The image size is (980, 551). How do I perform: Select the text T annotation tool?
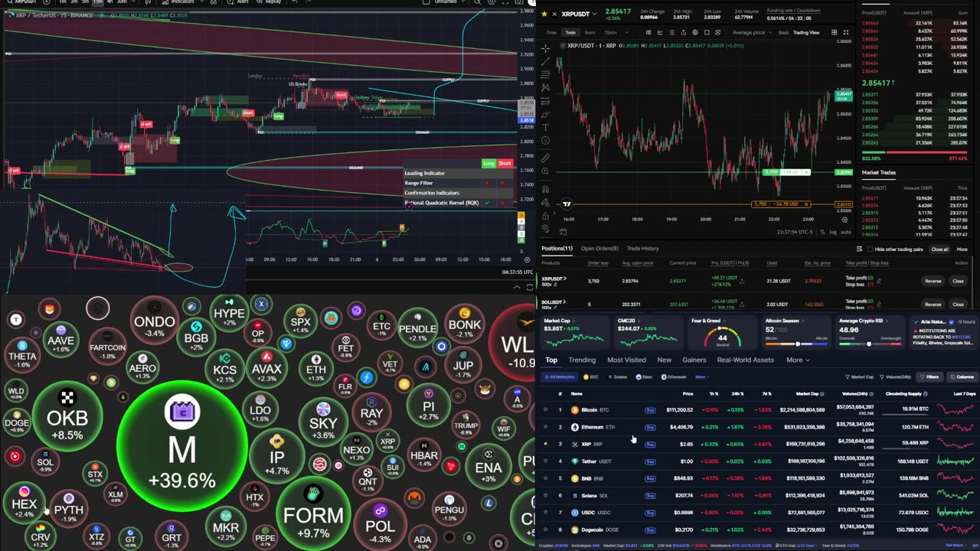545,127
